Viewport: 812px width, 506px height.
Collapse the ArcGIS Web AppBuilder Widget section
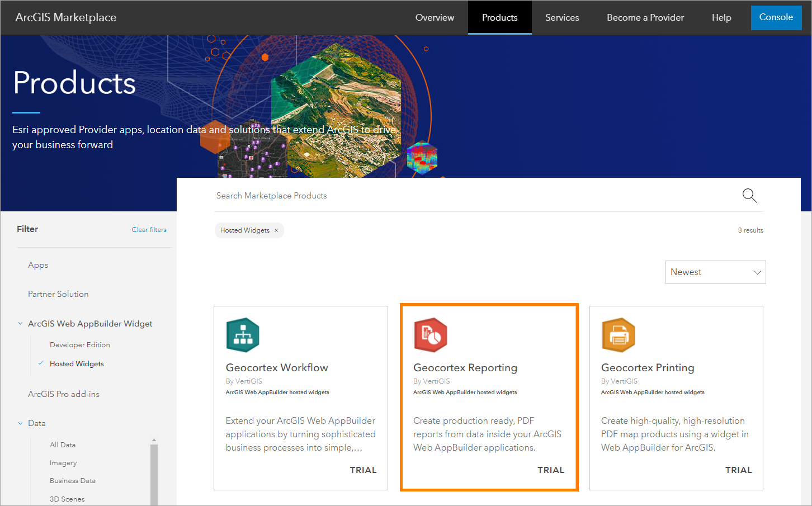[x=20, y=323]
